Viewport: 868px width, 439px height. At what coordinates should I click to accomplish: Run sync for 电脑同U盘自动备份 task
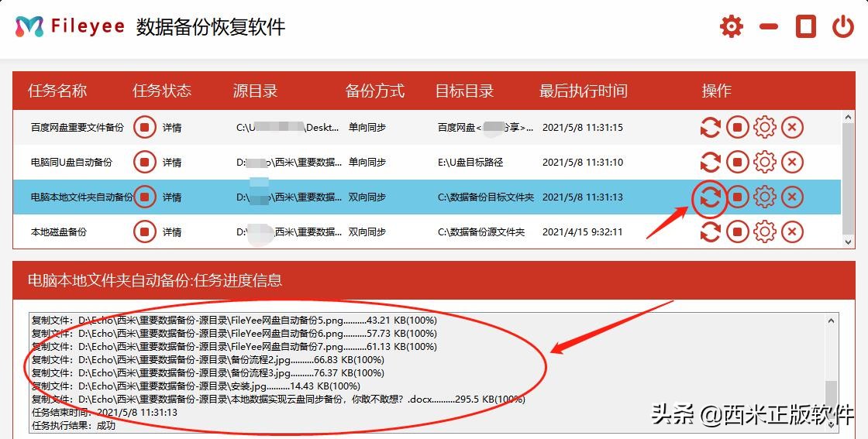point(710,162)
